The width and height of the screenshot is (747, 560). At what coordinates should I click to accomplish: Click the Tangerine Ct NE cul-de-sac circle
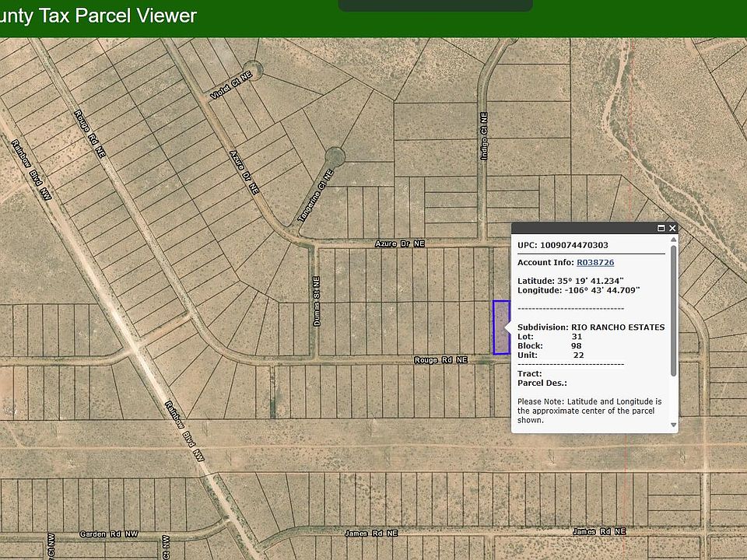click(x=334, y=156)
